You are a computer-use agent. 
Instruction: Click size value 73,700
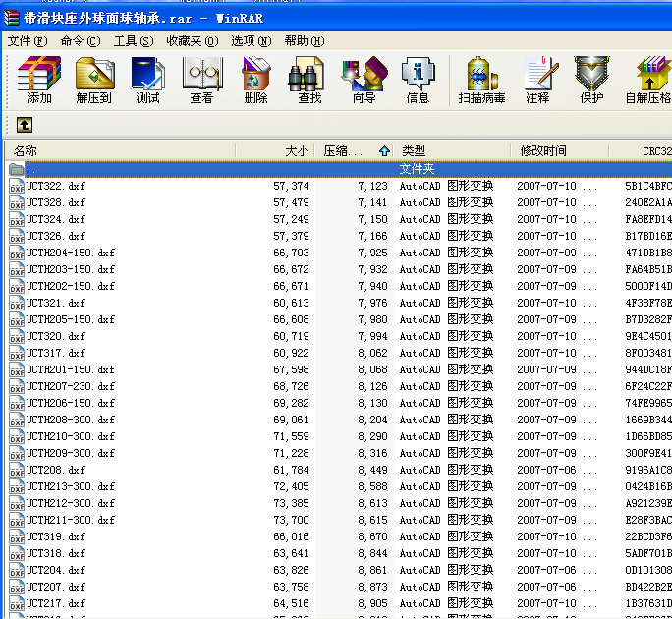291,521
